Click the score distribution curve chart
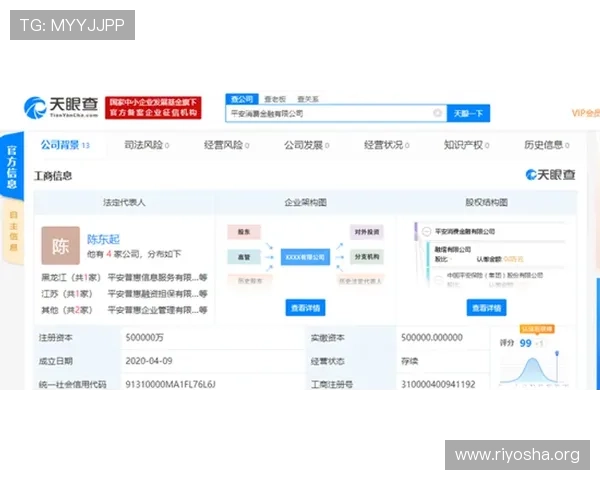 534,369
